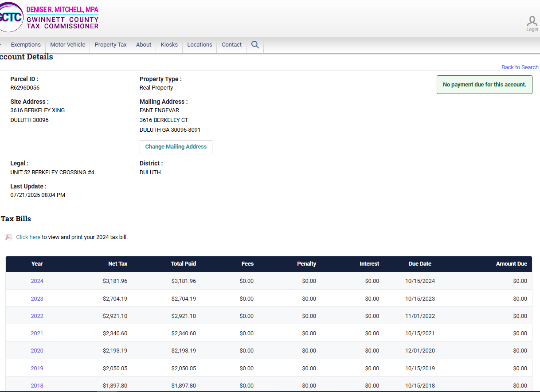This screenshot has height=392, width=540.
Task: Select Property Tax in navigation bar
Action: point(110,45)
